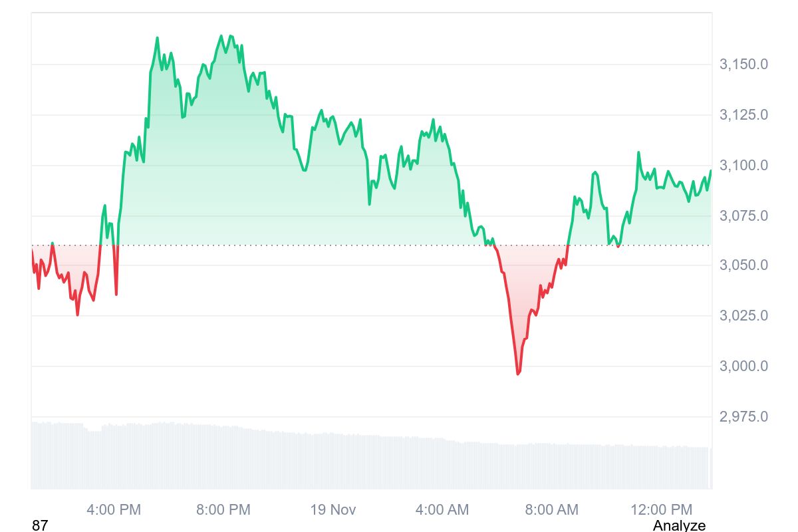Click the 3,150.0 price axis label

coord(743,65)
